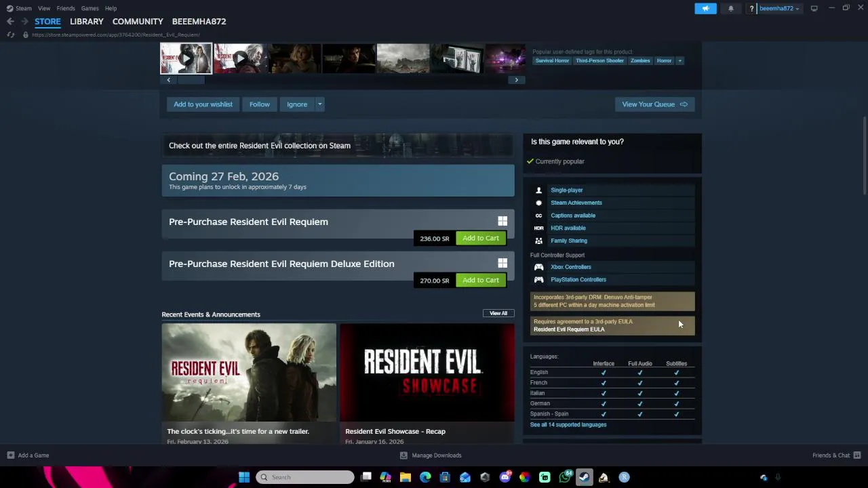Open the beeemha872 account dropdown
The width and height of the screenshot is (868, 488).
pos(779,8)
